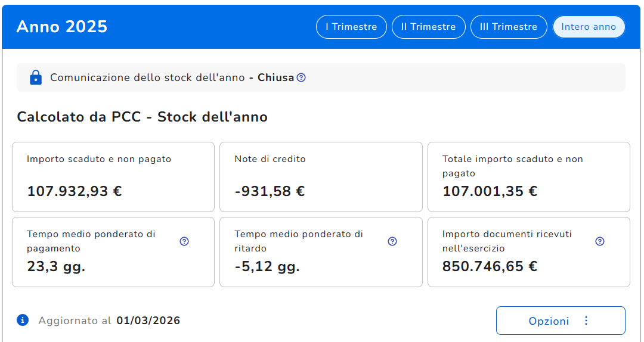The width and height of the screenshot is (644, 342).
Task: Switch to the I Trimestre tab
Action: (351, 27)
